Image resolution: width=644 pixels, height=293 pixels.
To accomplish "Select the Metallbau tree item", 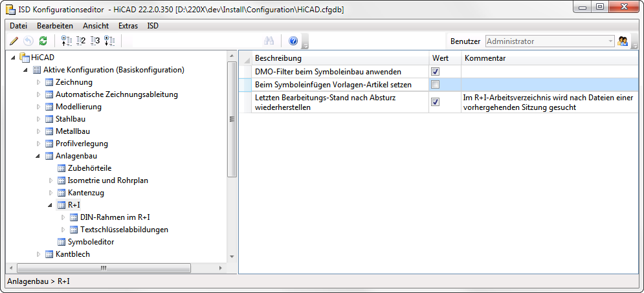I will (x=72, y=131).
